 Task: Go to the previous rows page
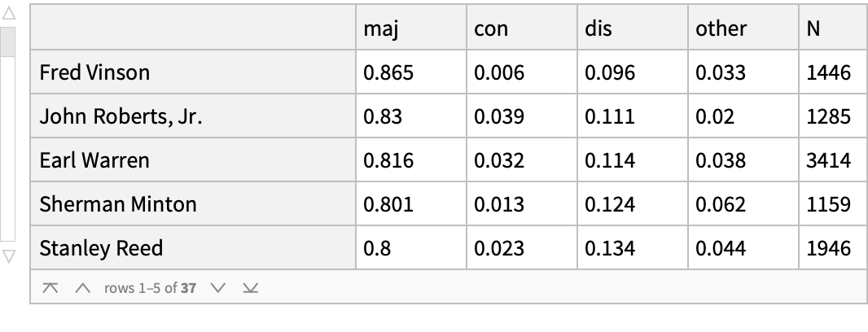coord(81,288)
